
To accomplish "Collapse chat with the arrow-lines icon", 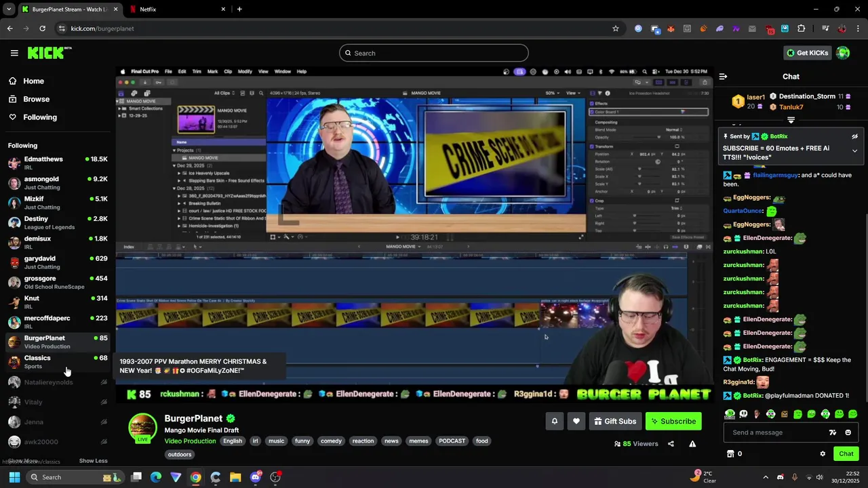I will coord(723,77).
